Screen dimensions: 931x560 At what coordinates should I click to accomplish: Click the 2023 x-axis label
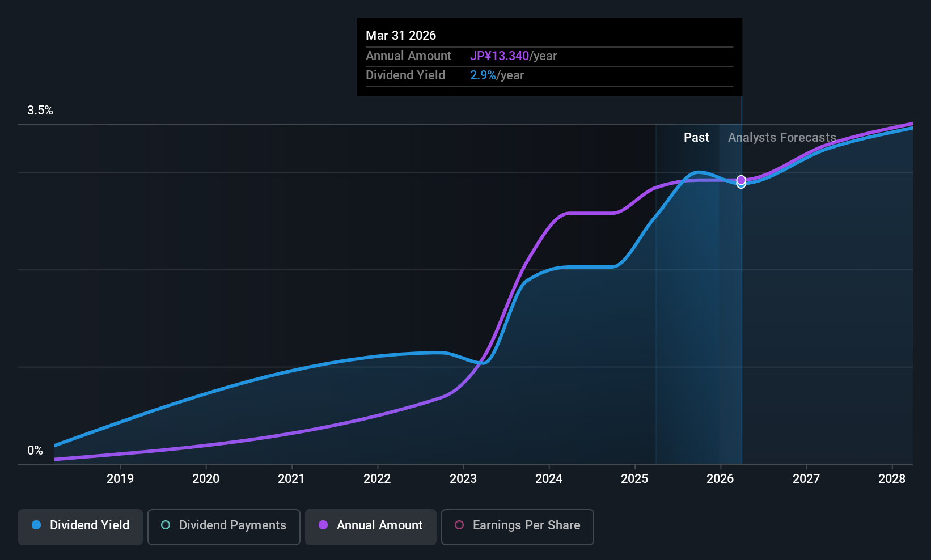tap(463, 479)
